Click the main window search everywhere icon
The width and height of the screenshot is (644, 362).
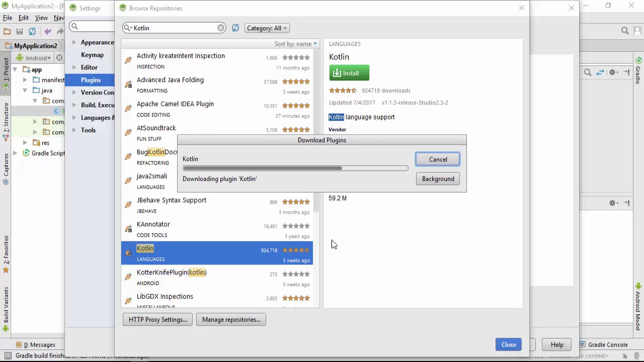point(624,31)
